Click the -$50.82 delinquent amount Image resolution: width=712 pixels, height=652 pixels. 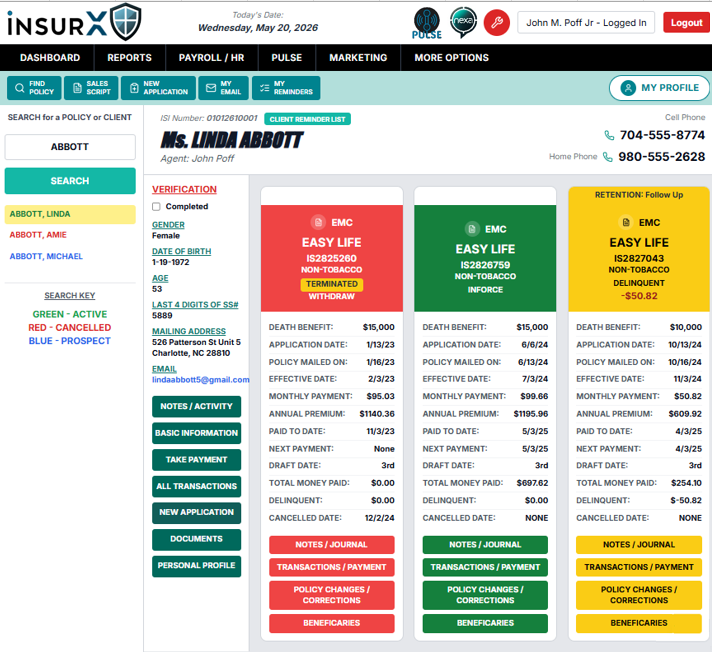coord(639,296)
